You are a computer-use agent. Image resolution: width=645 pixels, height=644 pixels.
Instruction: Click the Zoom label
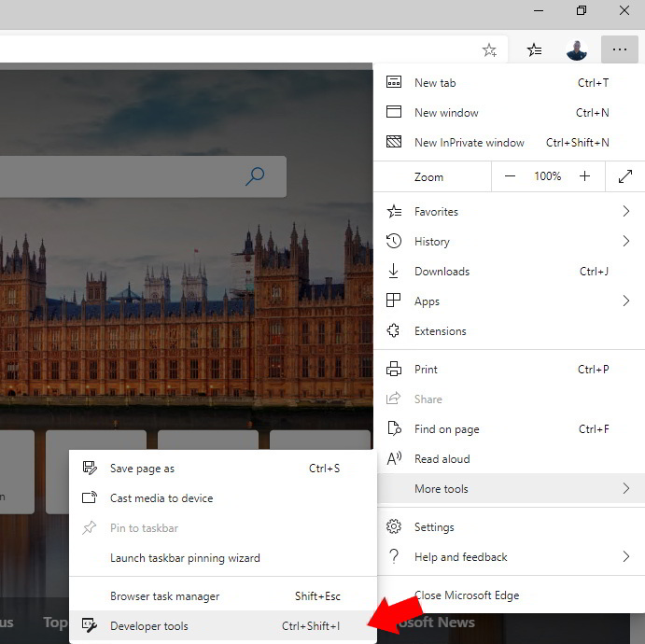(x=428, y=177)
